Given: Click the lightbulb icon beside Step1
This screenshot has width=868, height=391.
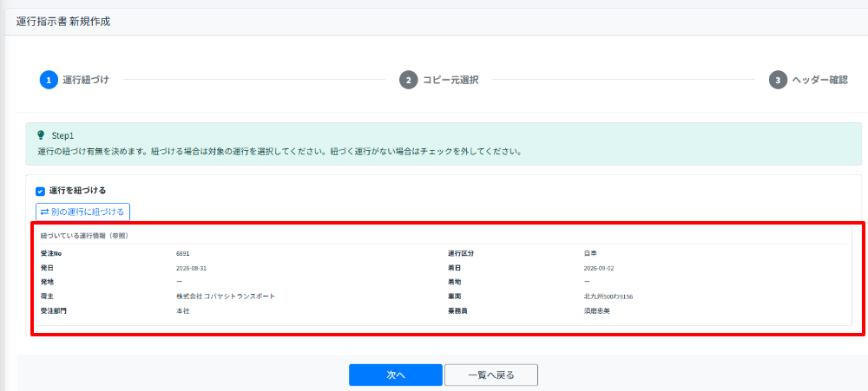Looking at the screenshot, I should coord(41,135).
